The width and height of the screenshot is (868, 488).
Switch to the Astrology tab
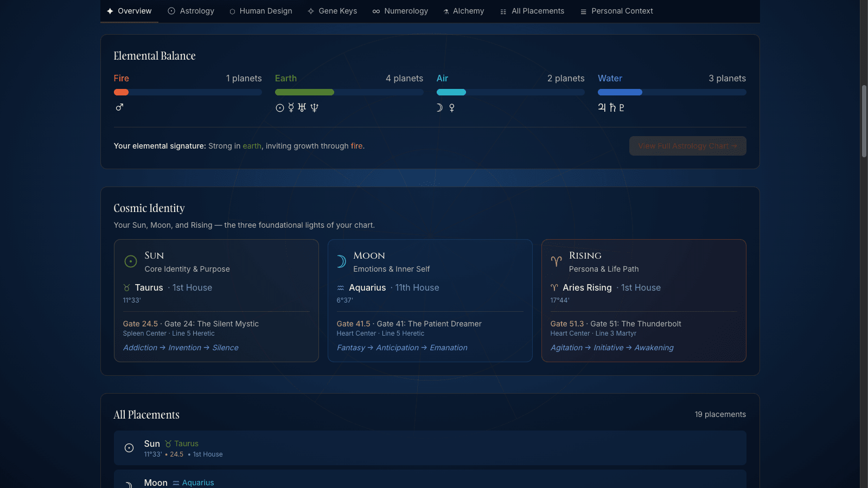[191, 11]
